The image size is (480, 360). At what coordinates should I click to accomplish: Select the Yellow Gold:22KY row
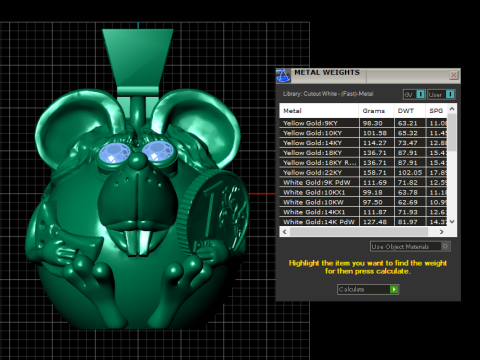(363, 172)
